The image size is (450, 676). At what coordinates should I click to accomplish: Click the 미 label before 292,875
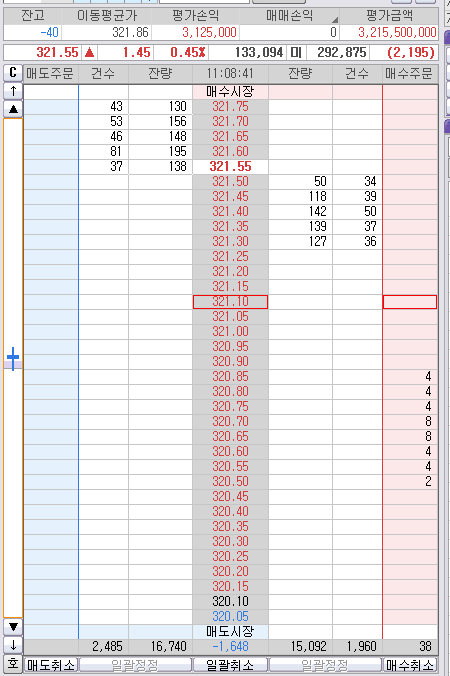(x=295, y=53)
